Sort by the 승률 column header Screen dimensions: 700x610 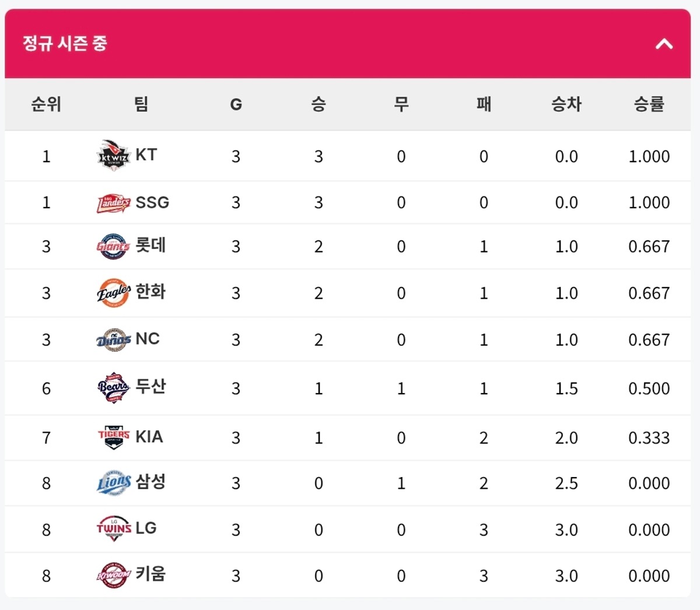click(649, 104)
